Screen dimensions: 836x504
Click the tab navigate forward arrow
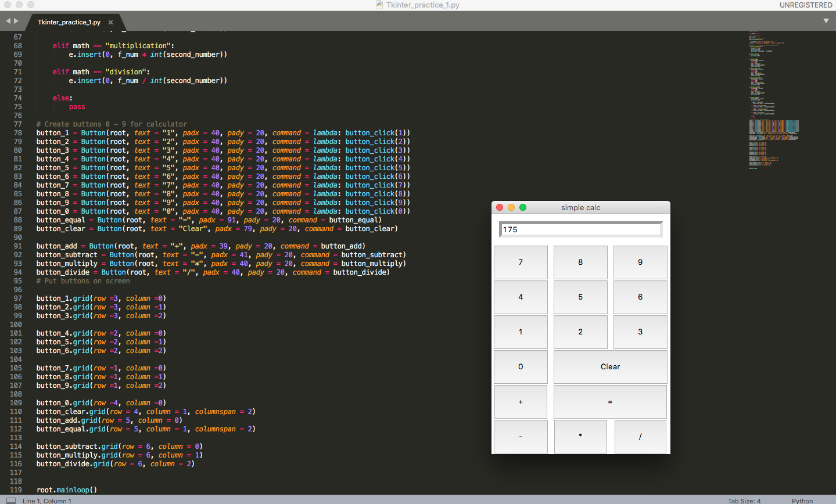point(16,21)
